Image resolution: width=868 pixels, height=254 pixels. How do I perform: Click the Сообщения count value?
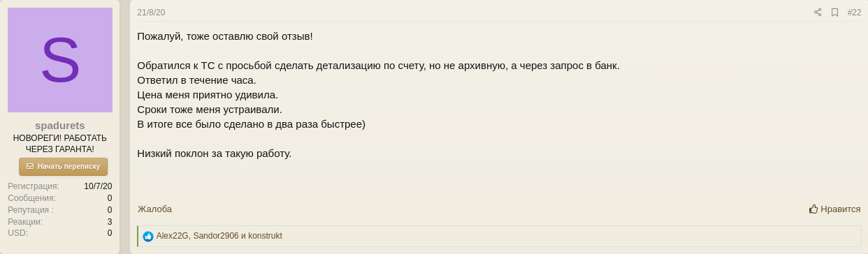(x=110, y=198)
